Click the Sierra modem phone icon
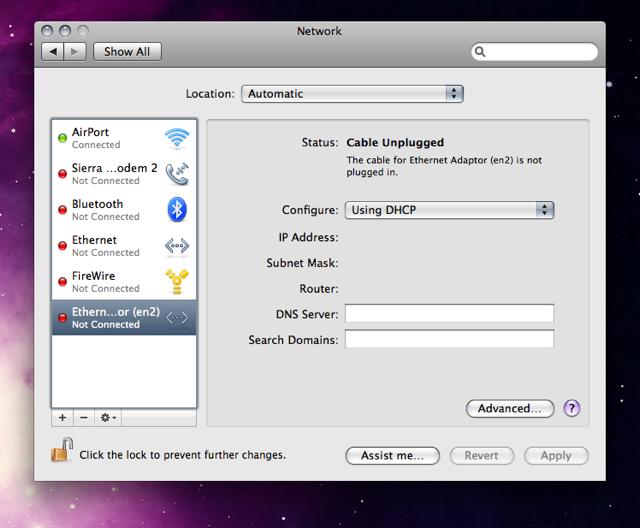 177,174
